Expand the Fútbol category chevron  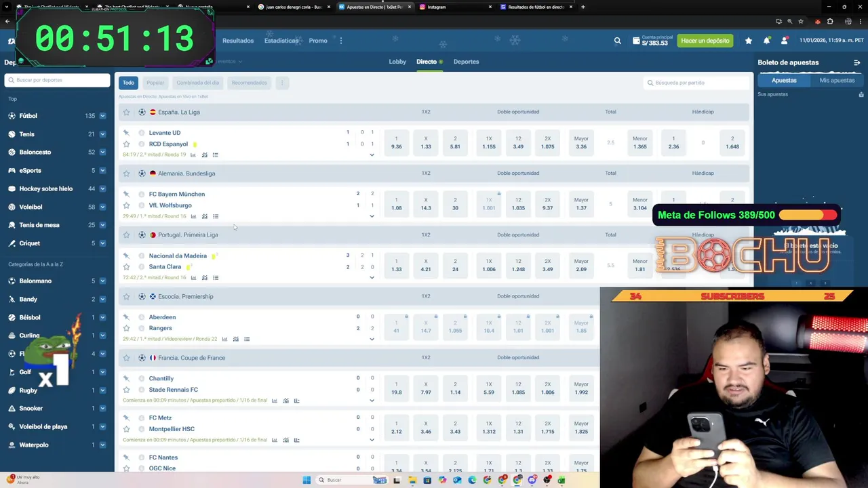[102, 116]
